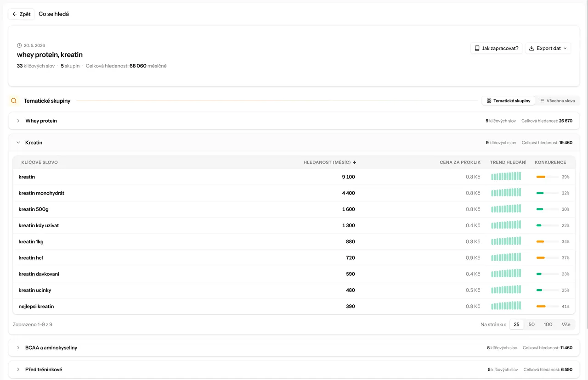Set rows per page to 50
This screenshot has height=380, width=588.
531,324
